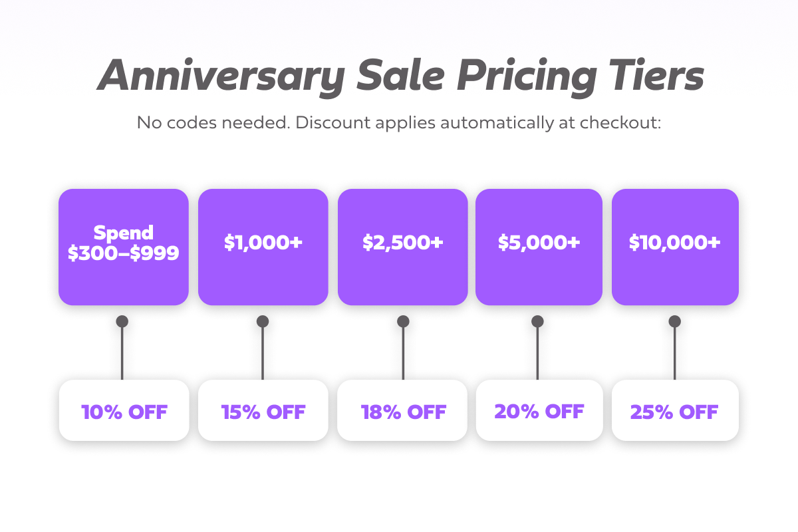Select the $1,000+ pricing tier
This screenshot has width=798, height=532.
pyautogui.click(x=263, y=247)
